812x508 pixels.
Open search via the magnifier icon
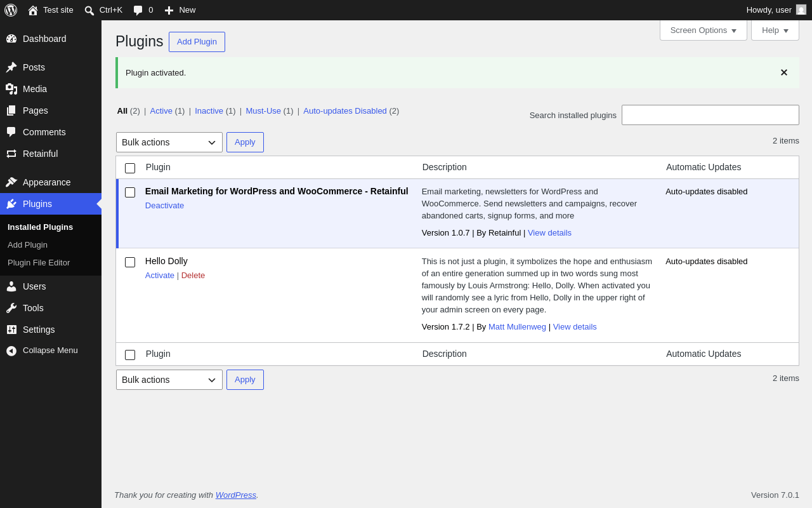coord(89,10)
